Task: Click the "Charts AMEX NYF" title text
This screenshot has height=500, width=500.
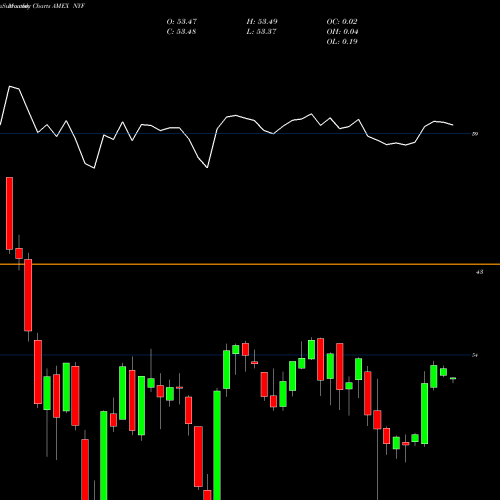Action: pyautogui.click(x=59, y=6)
